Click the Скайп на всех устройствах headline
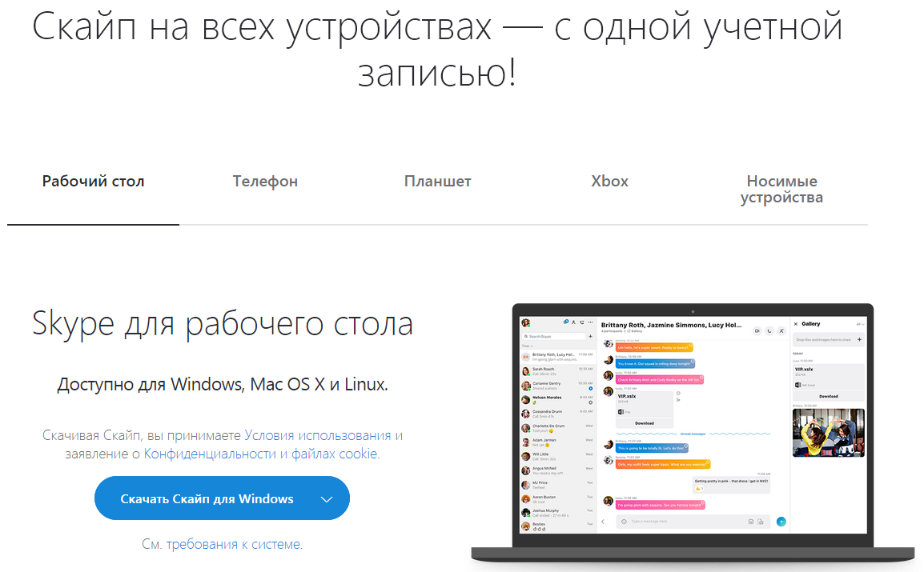 pyautogui.click(x=437, y=50)
